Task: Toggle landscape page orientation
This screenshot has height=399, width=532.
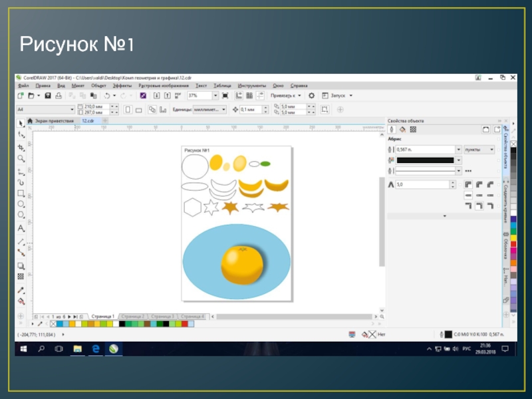Action: [138, 109]
